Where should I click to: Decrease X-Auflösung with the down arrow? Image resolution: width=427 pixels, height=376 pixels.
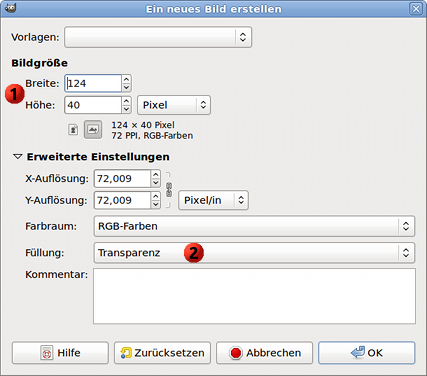tap(156, 183)
